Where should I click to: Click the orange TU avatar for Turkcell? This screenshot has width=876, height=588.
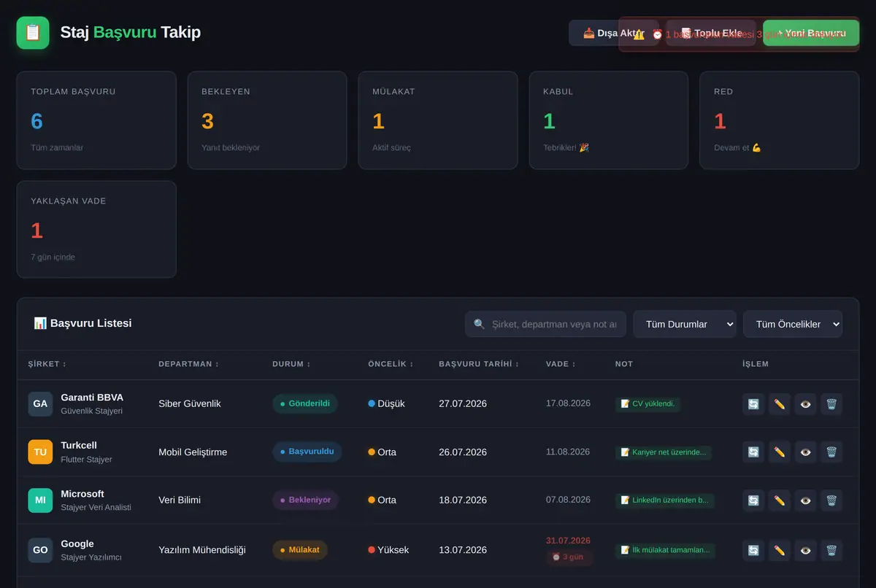tap(40, 452)
